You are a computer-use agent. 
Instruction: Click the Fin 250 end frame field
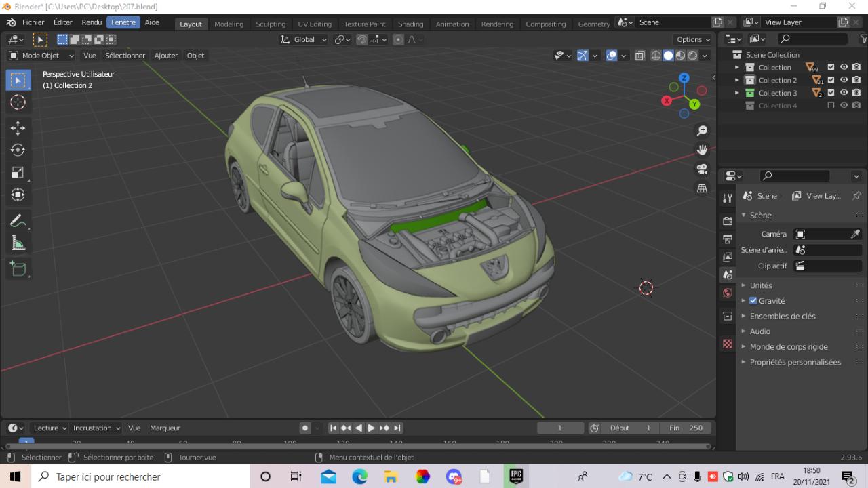(686, 428)
